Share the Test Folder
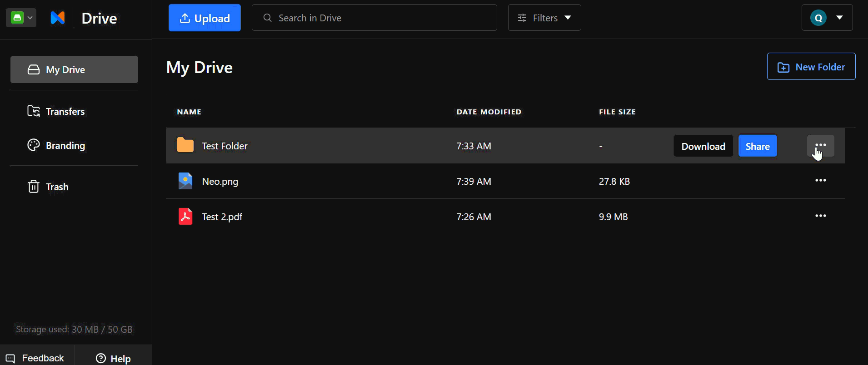Screen dimensions: 868x365 tap(758, 146)
